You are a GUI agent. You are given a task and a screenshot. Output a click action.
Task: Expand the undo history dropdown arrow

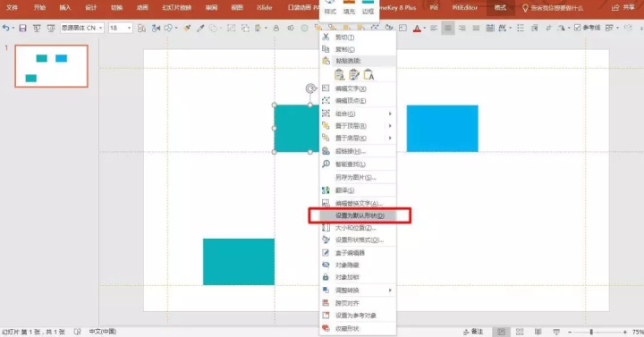pos(13,28)
